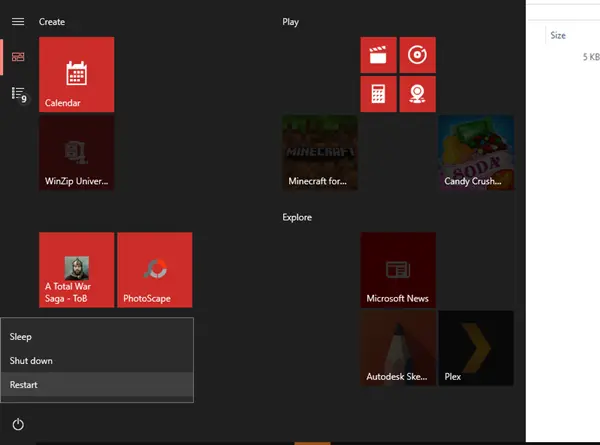
Task: Launch the PhotoScape tile
Action: [x=155, y=269]
